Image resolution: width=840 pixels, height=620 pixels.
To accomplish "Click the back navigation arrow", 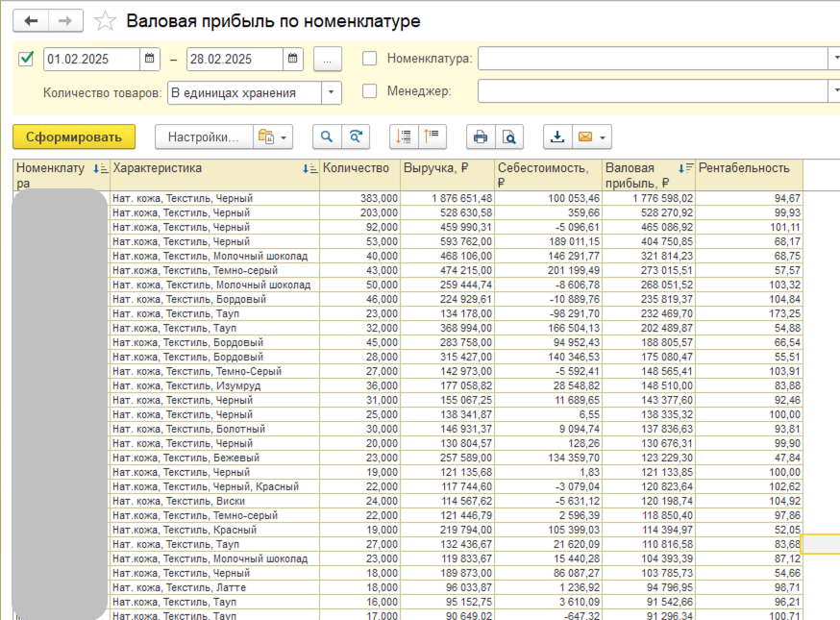I will (x=32, y=21).
